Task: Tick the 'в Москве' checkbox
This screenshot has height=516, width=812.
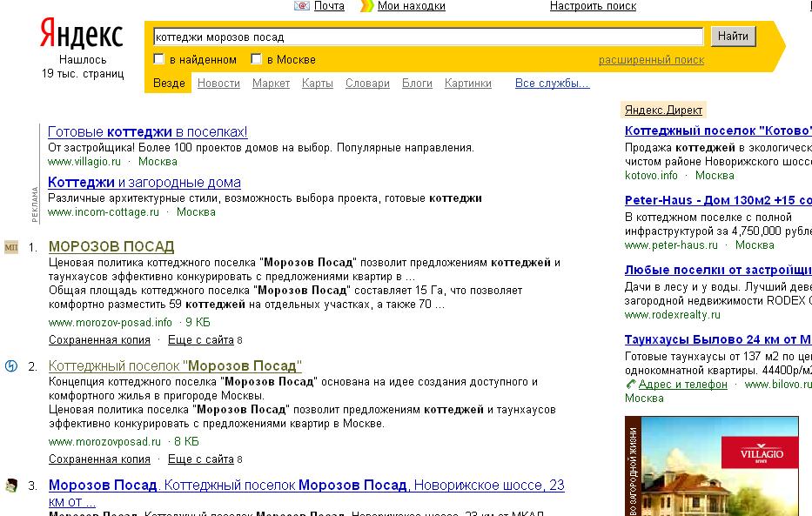Action: pyautogui.click(x=256, y=59)
